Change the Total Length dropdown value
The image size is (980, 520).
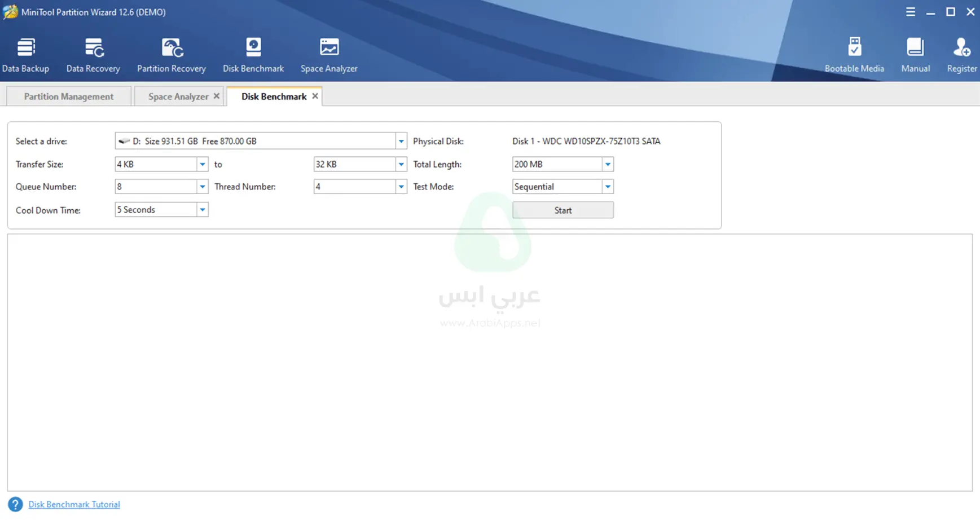608,164
